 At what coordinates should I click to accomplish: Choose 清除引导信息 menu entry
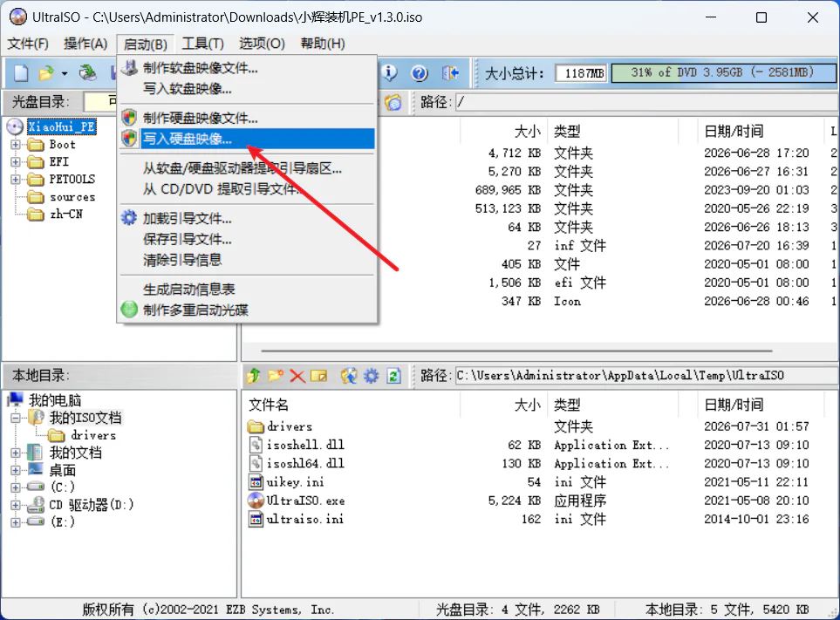[x=247, y=260]
